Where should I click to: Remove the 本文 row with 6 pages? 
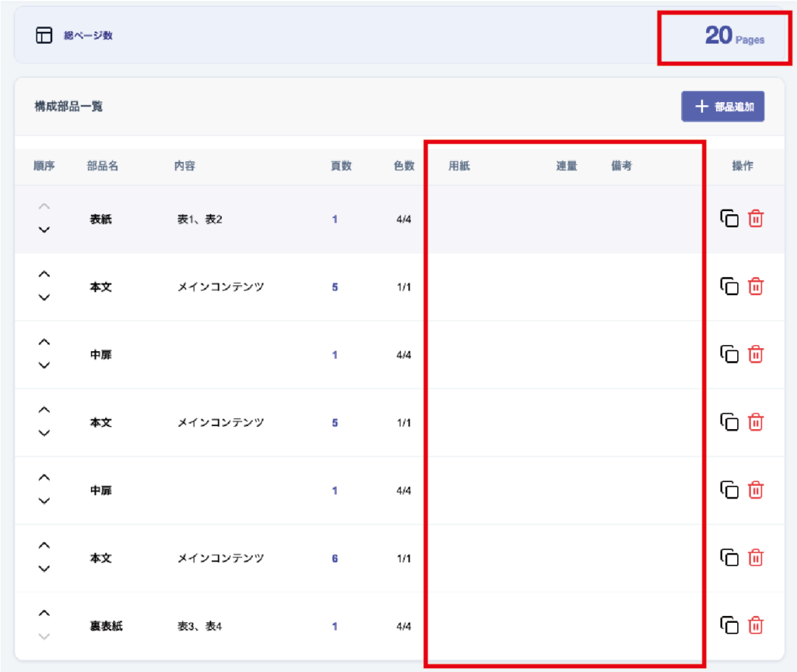(755, 558)
